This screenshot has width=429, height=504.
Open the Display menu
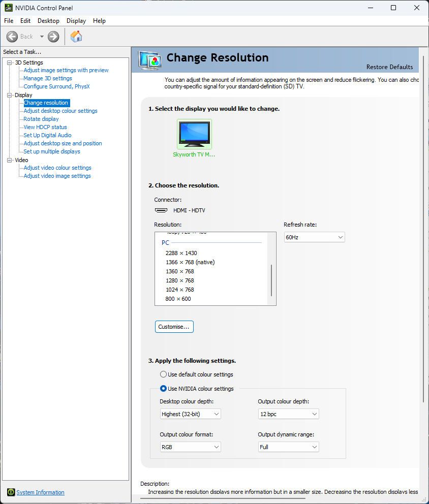coord(76,21)
